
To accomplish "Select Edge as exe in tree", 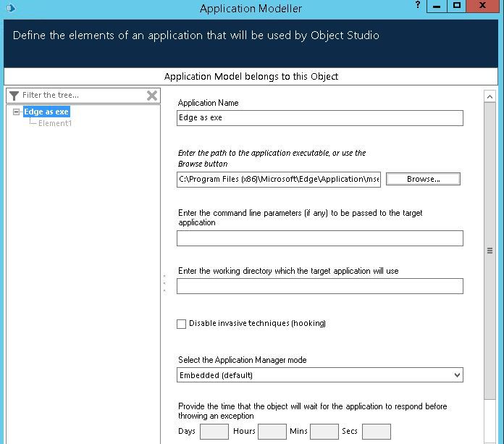I will tap(46, 112).
